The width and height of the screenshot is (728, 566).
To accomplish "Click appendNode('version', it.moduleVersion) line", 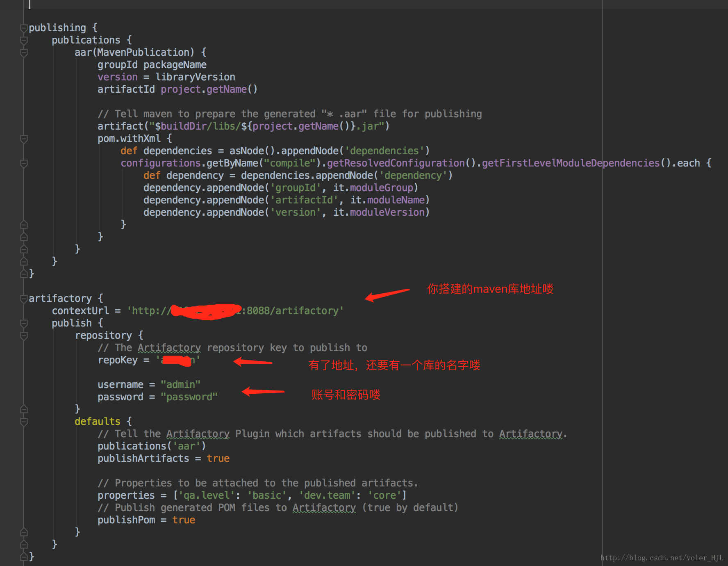I will click(x=287, y=212).
